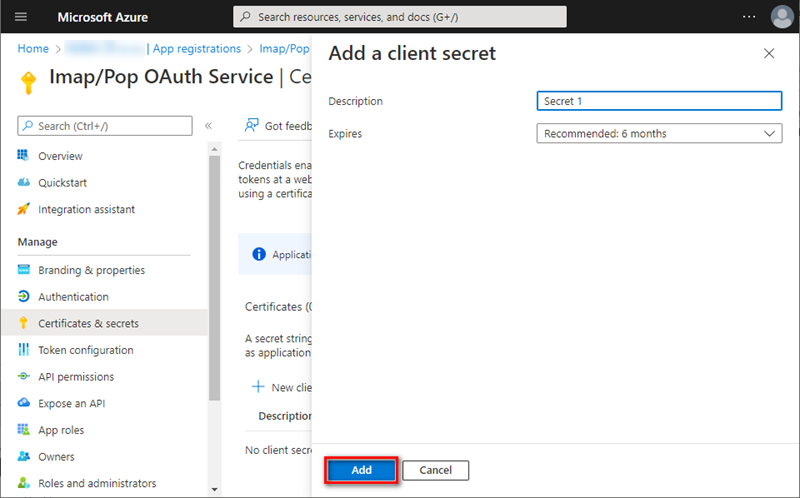The width and height of the screenshot is (800, 498).
Task: Open the Azure portal hamburger menu
Action: [21, 17]
